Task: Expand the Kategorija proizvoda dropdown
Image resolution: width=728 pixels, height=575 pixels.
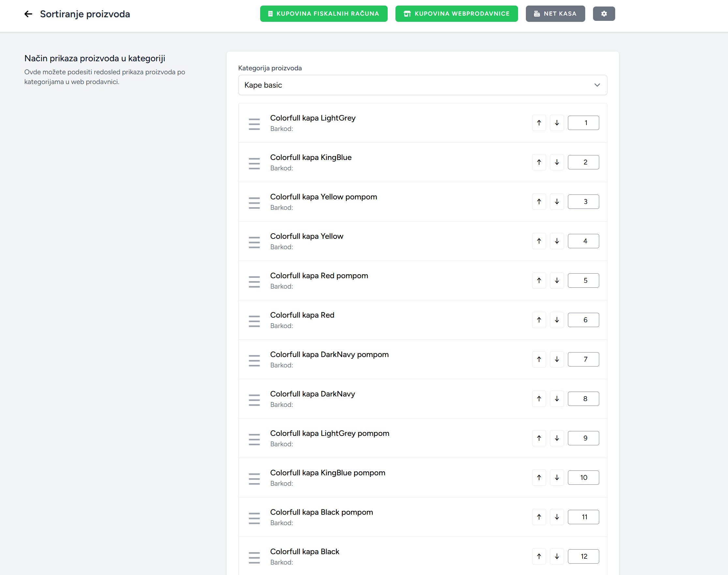Action: point(423,85)
